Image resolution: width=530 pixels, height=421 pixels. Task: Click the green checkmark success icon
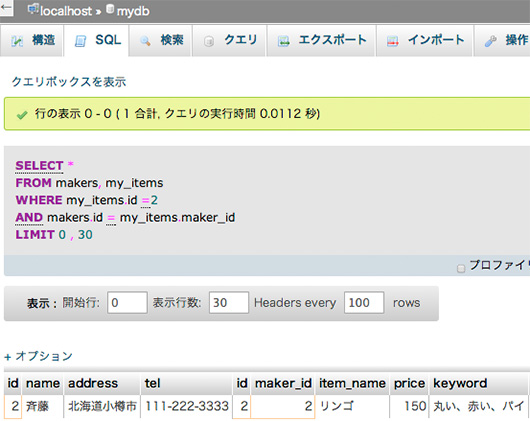[x=22, y=115]
